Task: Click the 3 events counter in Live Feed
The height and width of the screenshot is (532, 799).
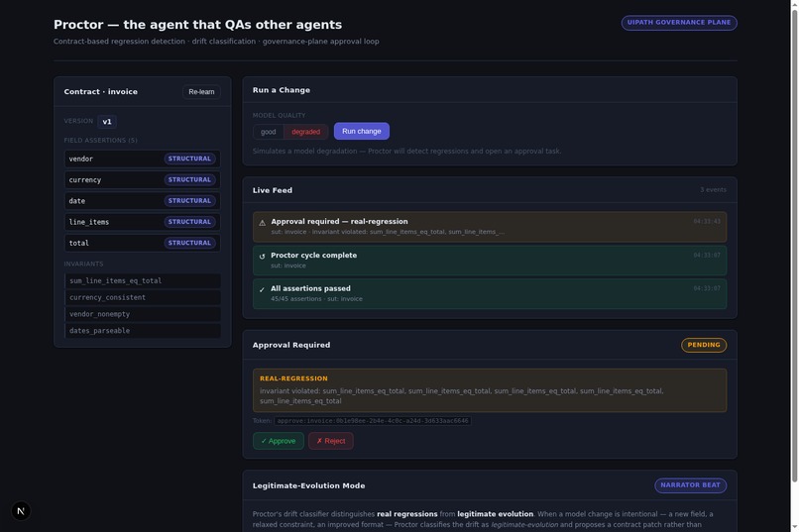Action: [x=713, y=190]
